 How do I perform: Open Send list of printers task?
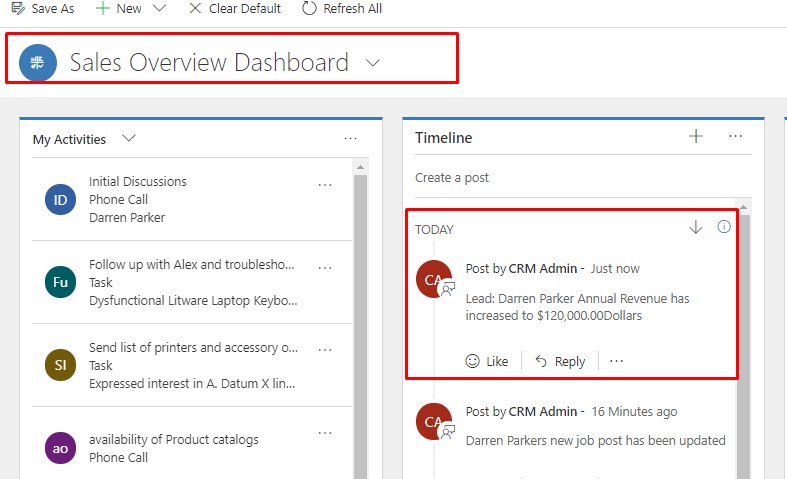tap(193, 347)
